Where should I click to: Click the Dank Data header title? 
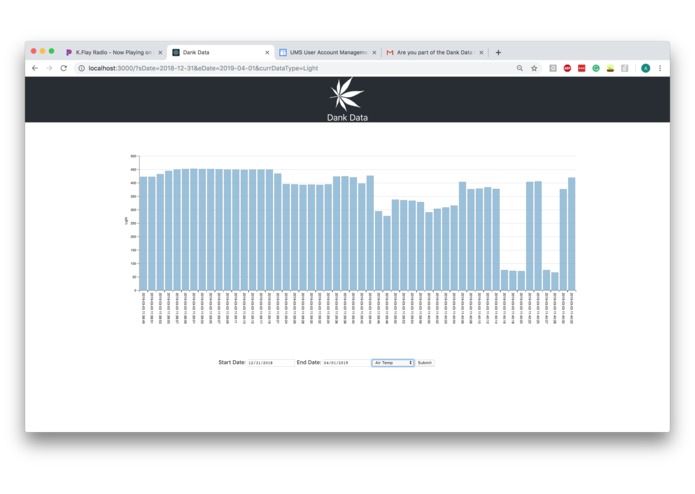[x=347, y=117]
